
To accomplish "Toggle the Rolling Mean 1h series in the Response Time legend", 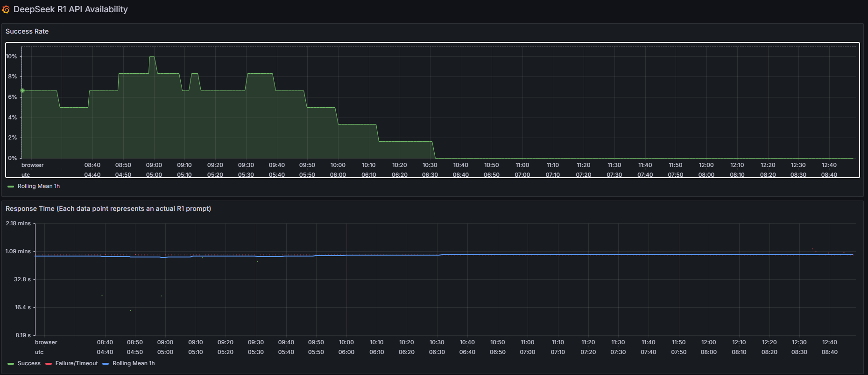I will 134,363.
